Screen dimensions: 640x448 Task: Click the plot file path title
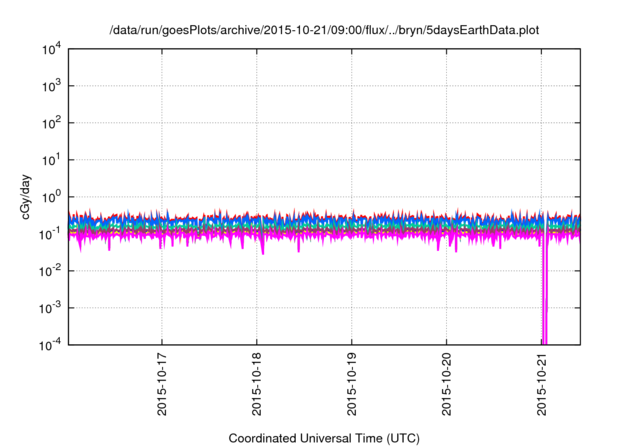pyautogui.click(x=324, y=30)
